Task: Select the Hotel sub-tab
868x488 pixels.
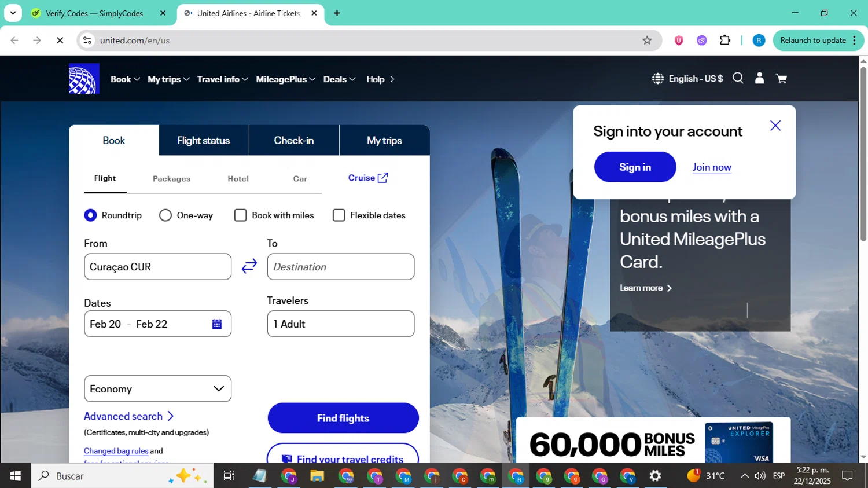Action: click(238, 179)
